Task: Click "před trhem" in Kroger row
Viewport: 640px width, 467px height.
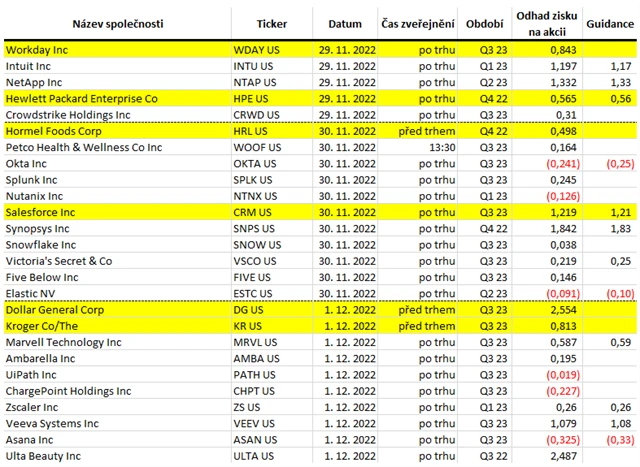Action: pyautogui.click(x=427, y=326)
